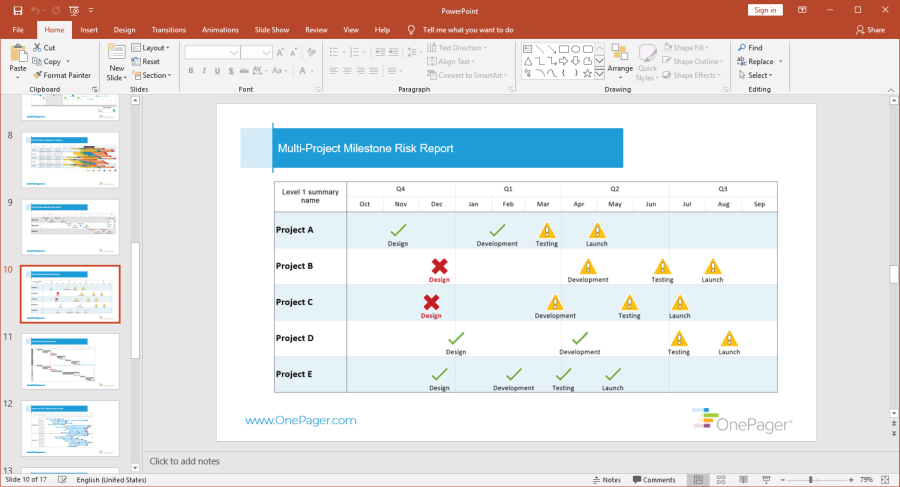
Task: Click the zoom slider handle
Action: (x=810, y=480)
